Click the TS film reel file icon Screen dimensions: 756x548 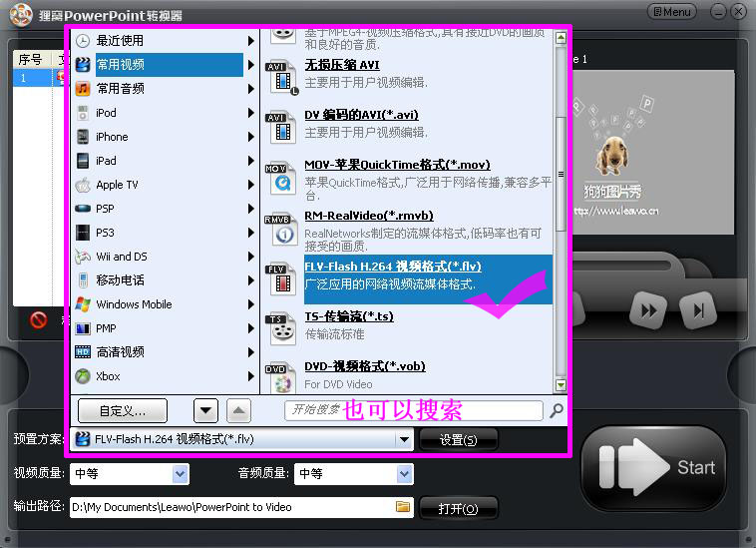pyautogui.click(x=281, y=329)
